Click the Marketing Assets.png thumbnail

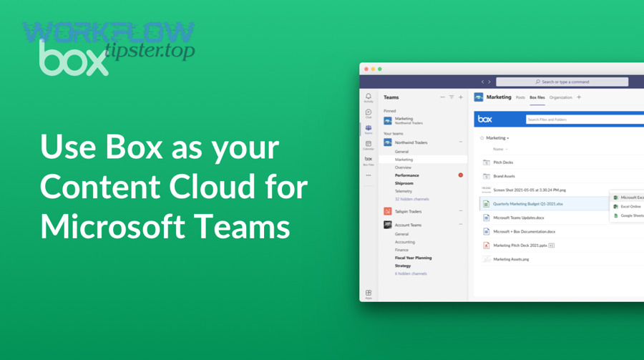click(x=487, y=259)
